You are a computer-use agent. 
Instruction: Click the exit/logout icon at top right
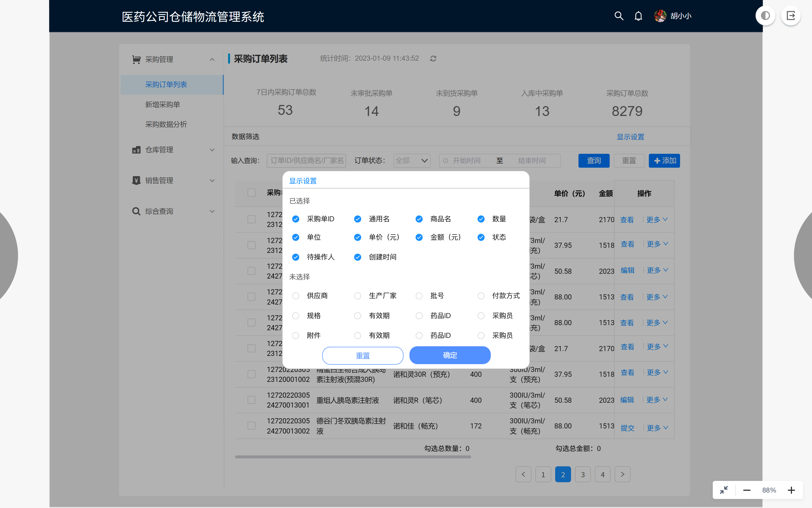point(791,16)
